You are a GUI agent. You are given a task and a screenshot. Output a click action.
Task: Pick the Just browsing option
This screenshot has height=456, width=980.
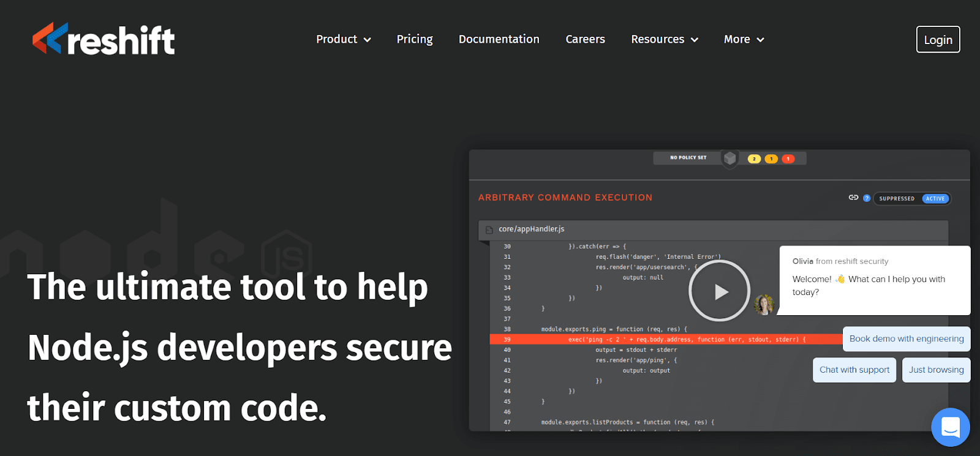pyautogui.click(x=936, y=370)
